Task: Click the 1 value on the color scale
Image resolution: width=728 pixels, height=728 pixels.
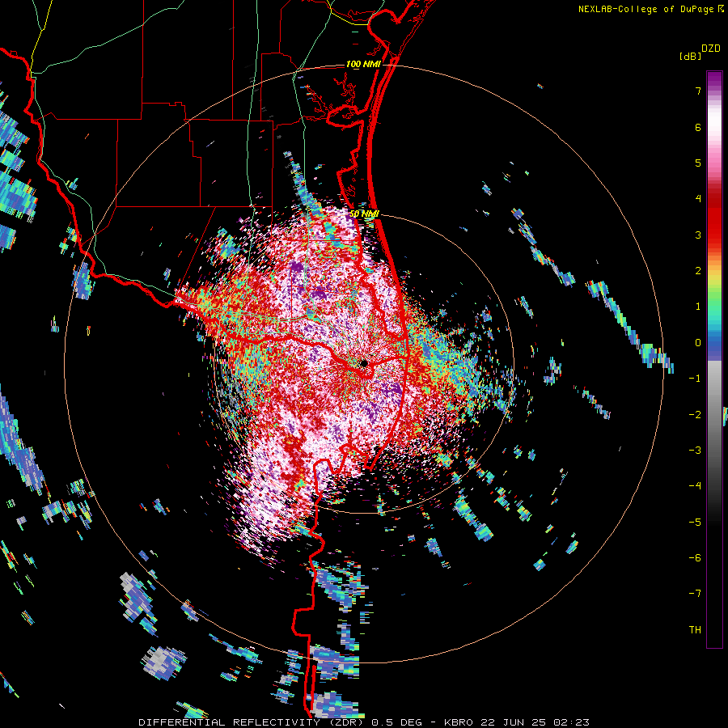Action: [698, 307]
